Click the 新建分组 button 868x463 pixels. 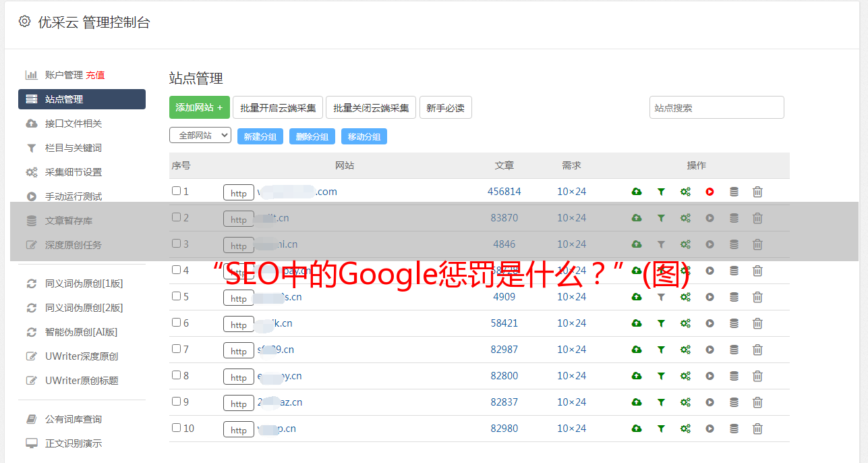(260, 136)
